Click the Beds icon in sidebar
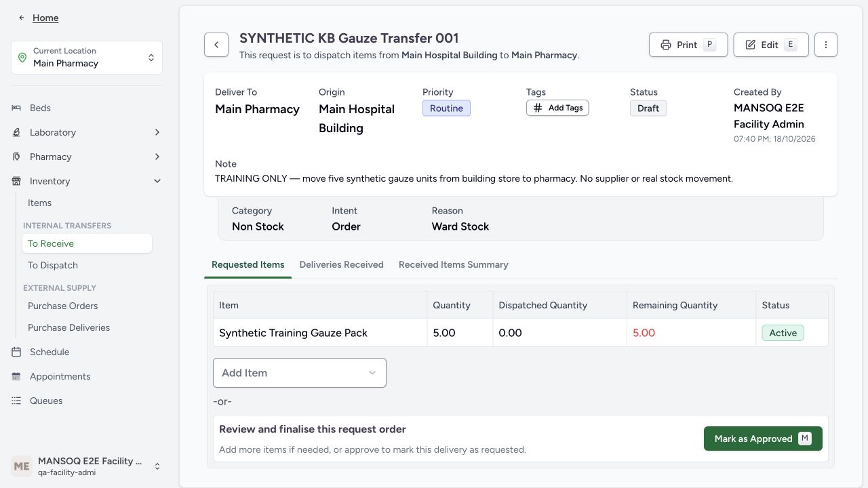Viewport: 868px width, 488px height. pos(16,108)
